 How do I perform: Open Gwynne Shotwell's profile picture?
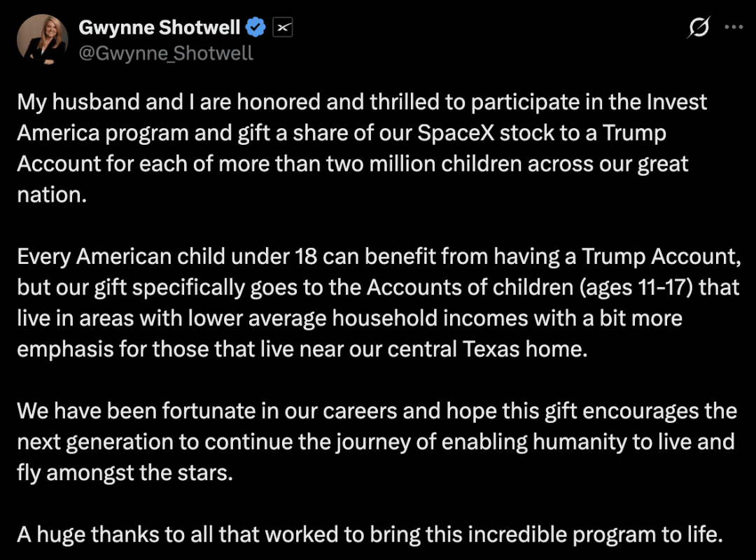click(x=43, y=39)
